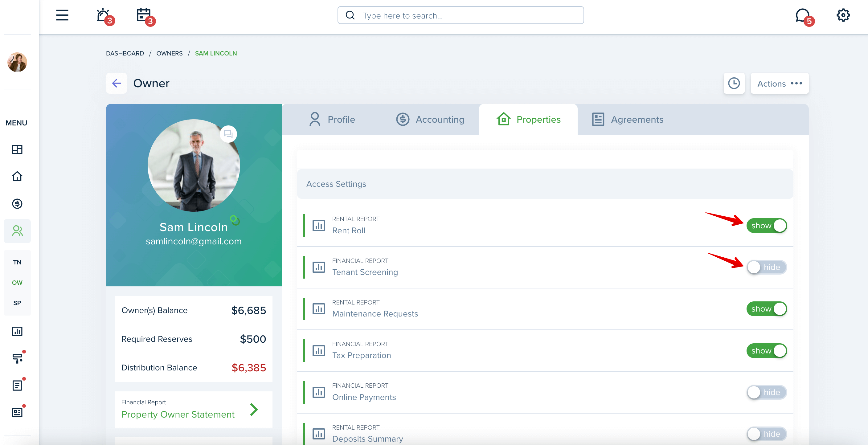
Task: Click the user avatar in sidebar
Action: pyautogui.click(x=17, y=62)
